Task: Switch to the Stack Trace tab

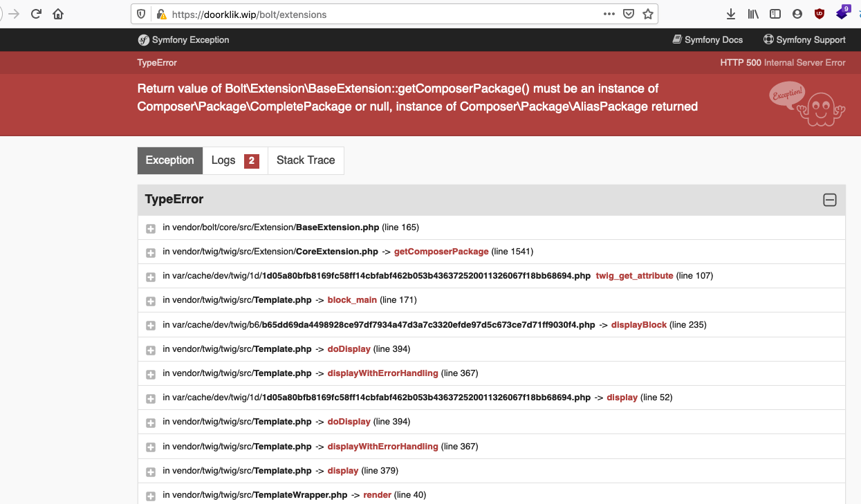Action: click(306, 160)
